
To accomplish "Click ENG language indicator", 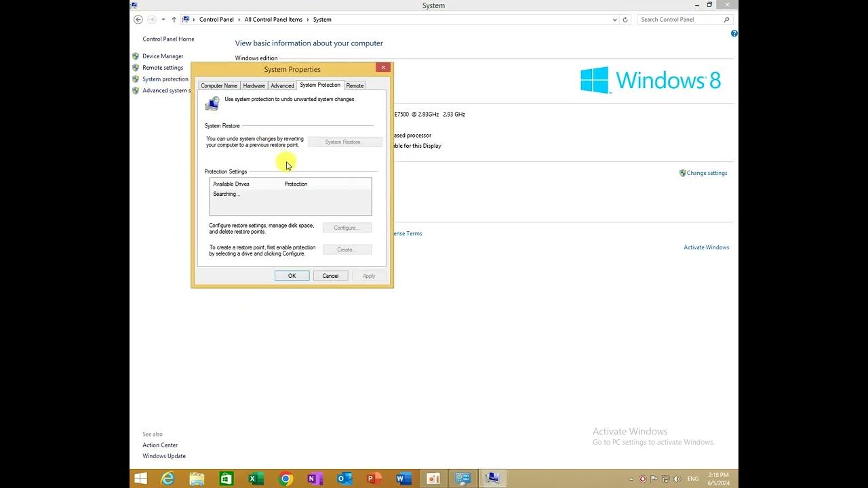I will pyautogui.click(x=693, y=479).
